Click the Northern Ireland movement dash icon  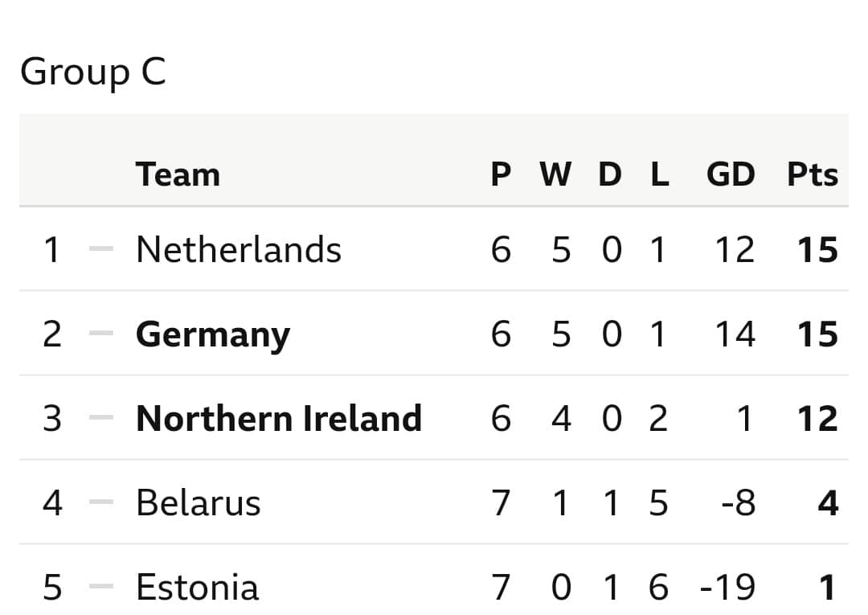pos(101,417)
